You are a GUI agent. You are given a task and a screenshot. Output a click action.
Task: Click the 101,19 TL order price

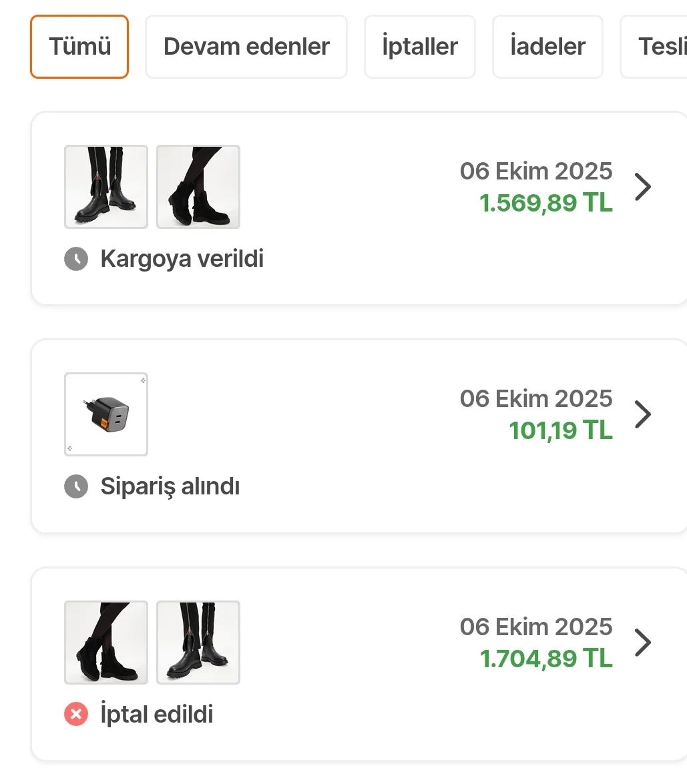(560, 430)
